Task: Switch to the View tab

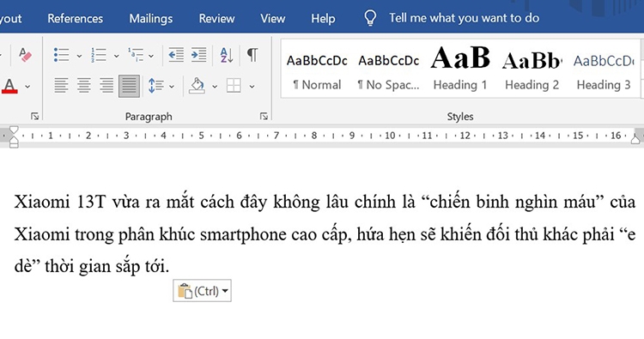Action: tap(272, 19)
